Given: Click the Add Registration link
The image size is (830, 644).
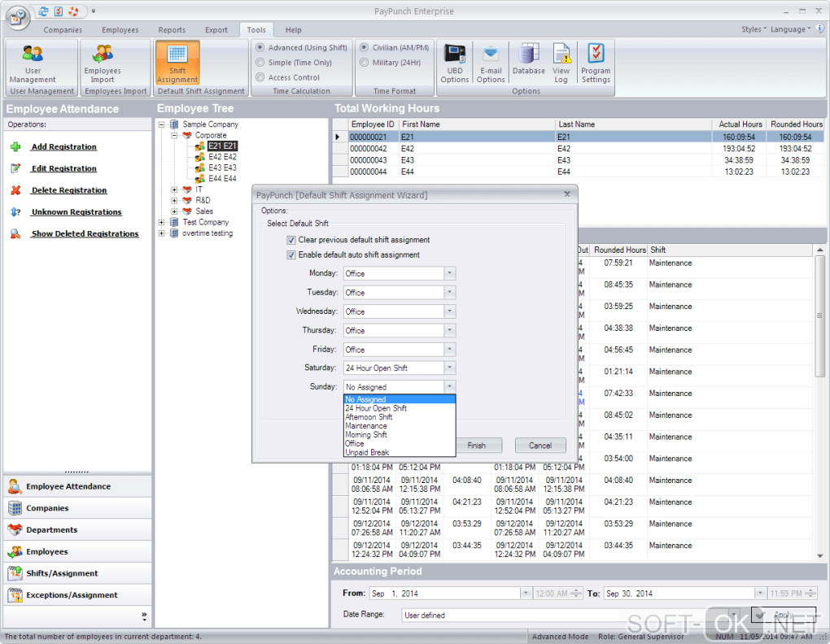Looking at the screenshot, I should pyautogui.click(x=63, y=147).
